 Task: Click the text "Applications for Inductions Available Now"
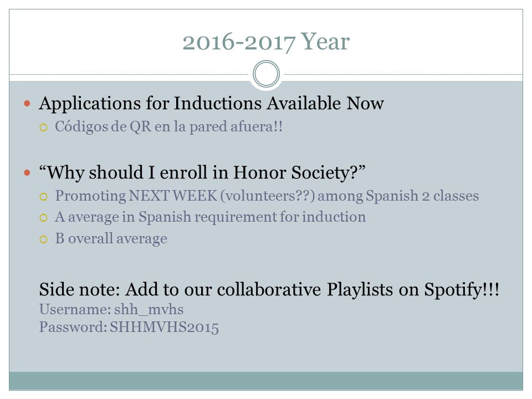pos(211,104)
